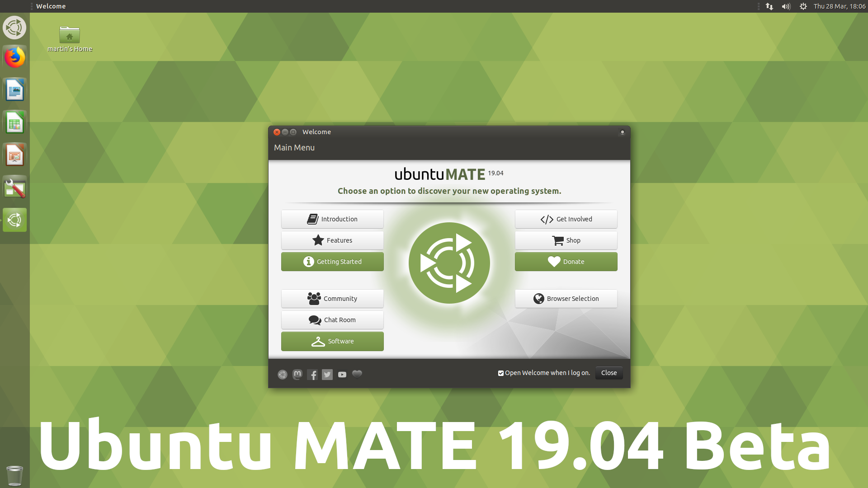Click the Mastodon social icon at bottom
This screenshot has height=488, width=868.
(x=297, y=374)
